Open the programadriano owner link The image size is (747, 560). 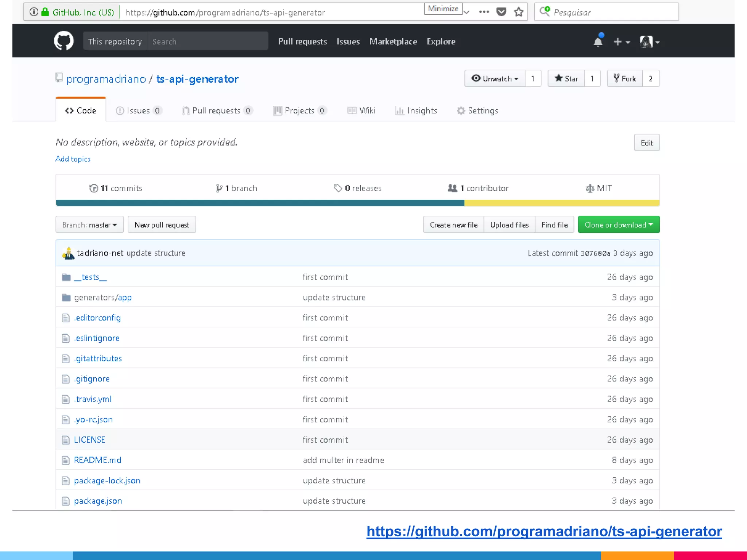[x=106, y=79]
